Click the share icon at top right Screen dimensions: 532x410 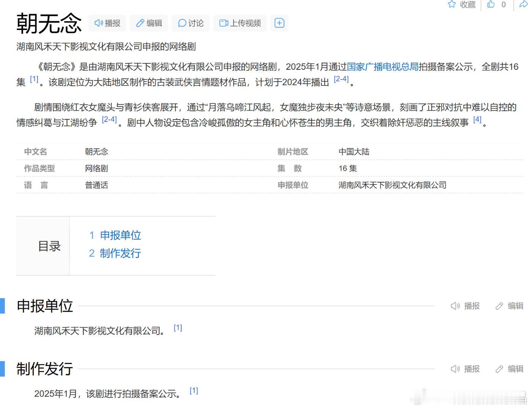tap(523, 5)
